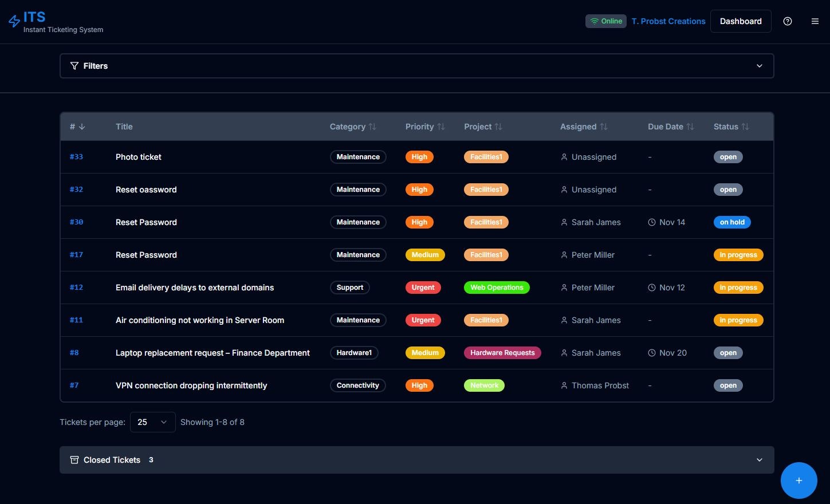Click the help question mark icon
Screen dimensions: 830x504
787,21
